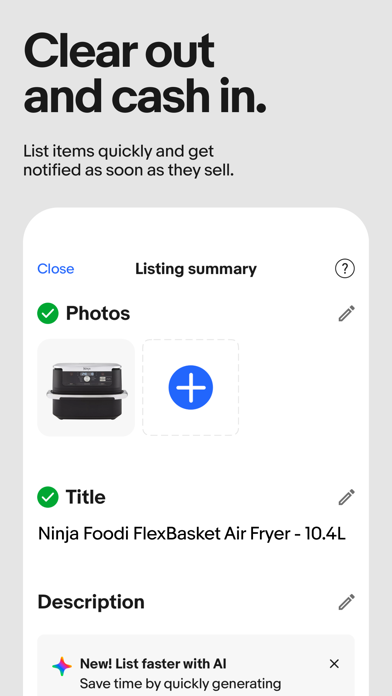
Task: Add a photo with the blue plus button
Action: (x=190, y=388)
